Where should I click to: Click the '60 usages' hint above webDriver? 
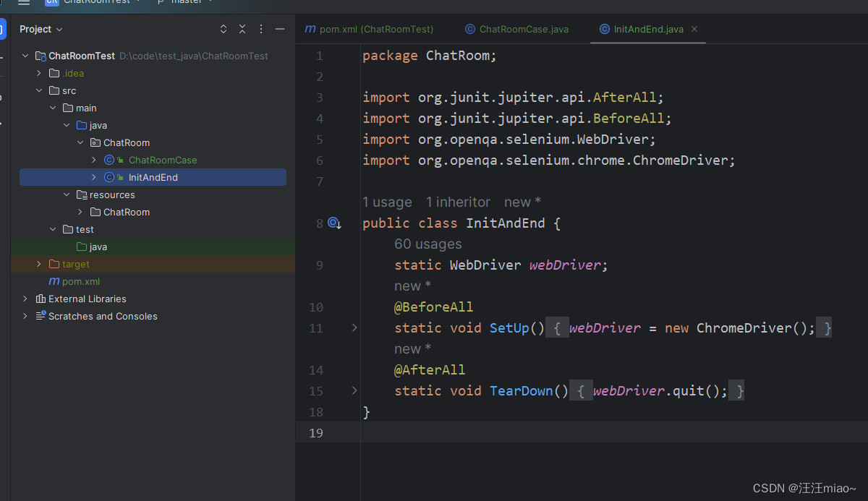tap(428, 244)
